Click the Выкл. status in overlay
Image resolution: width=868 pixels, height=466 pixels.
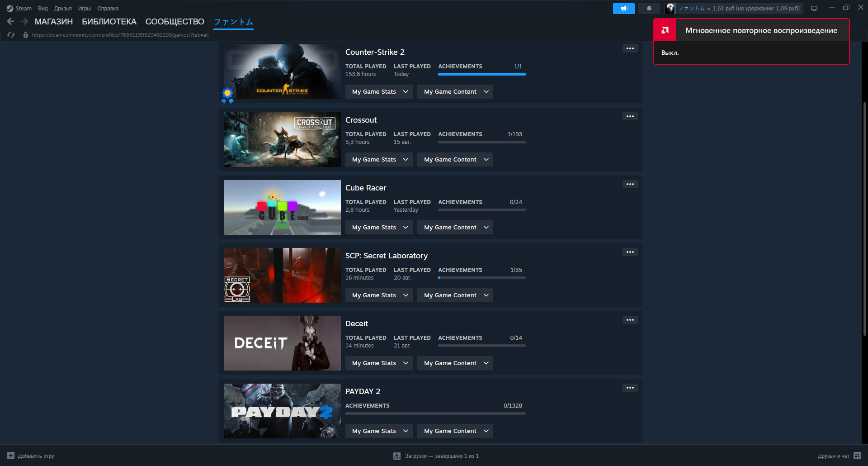tap(670, 52)
